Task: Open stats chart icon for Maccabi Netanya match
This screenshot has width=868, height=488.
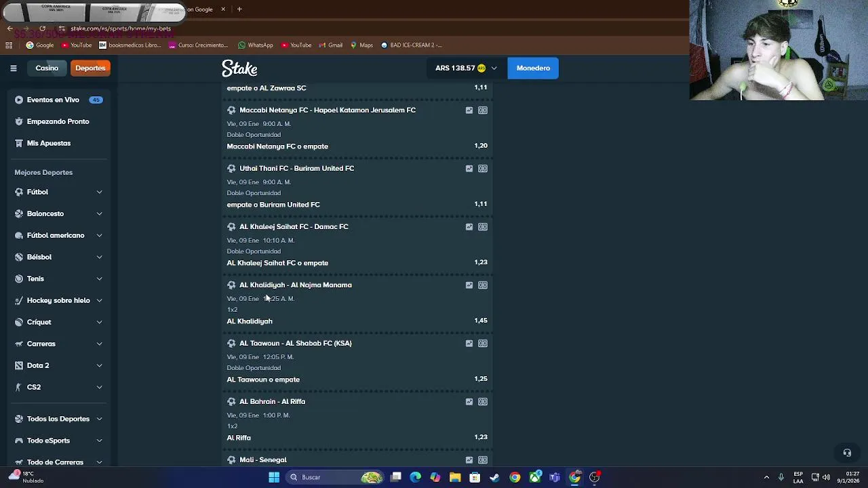Action: [469, 110]
